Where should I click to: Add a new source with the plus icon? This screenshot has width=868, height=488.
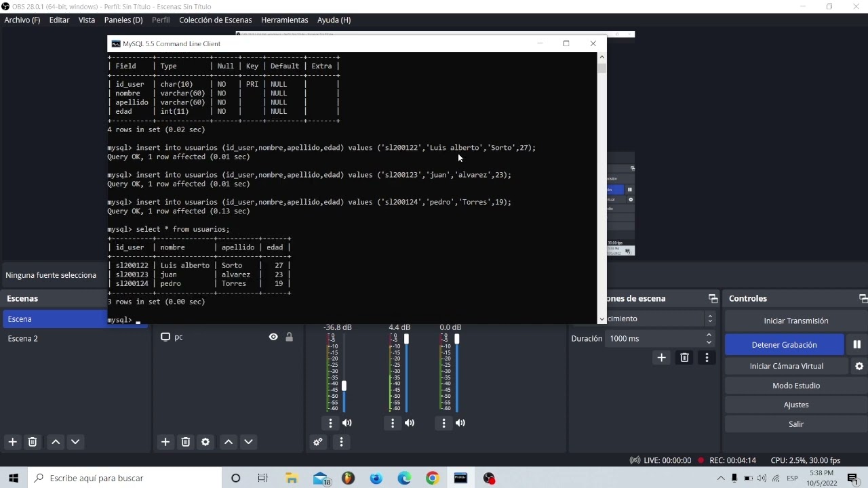(x=165, y=442)
